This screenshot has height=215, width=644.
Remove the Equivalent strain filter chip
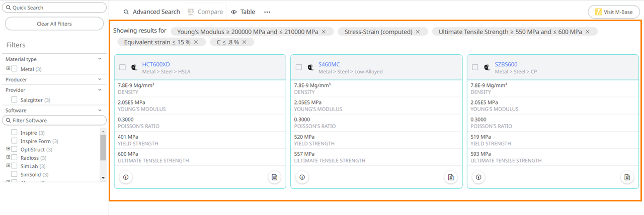(196, 42)
